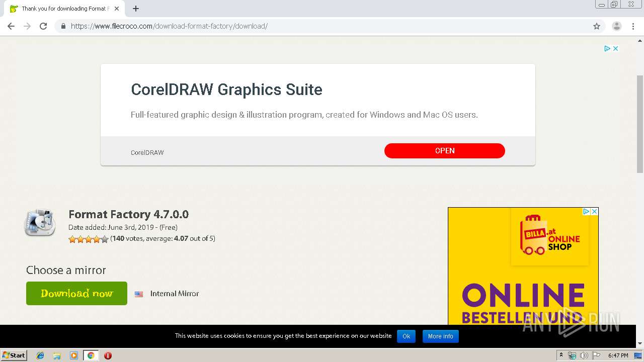Bookmark this page with the star icon

point(597,26)
